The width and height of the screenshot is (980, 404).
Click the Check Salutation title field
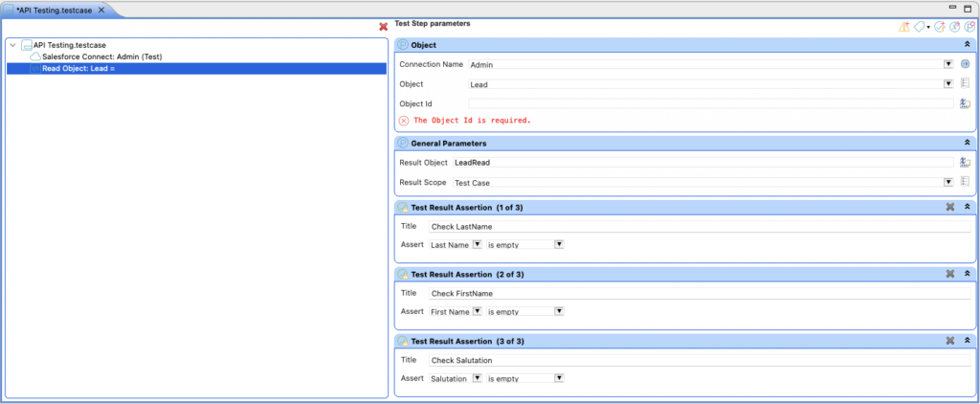700,360
